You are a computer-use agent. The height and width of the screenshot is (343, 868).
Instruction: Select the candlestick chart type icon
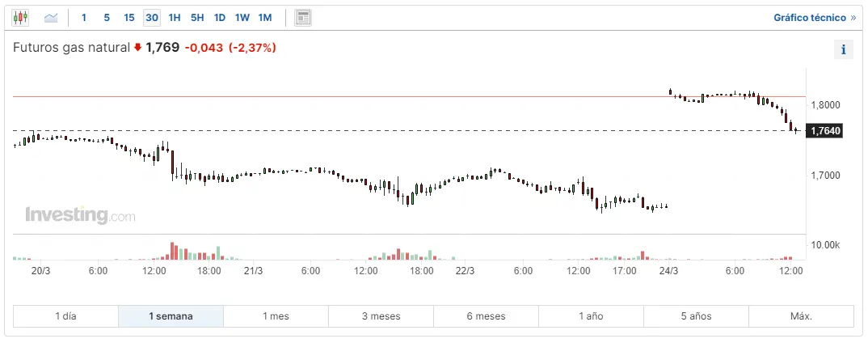tap(20, 17)
